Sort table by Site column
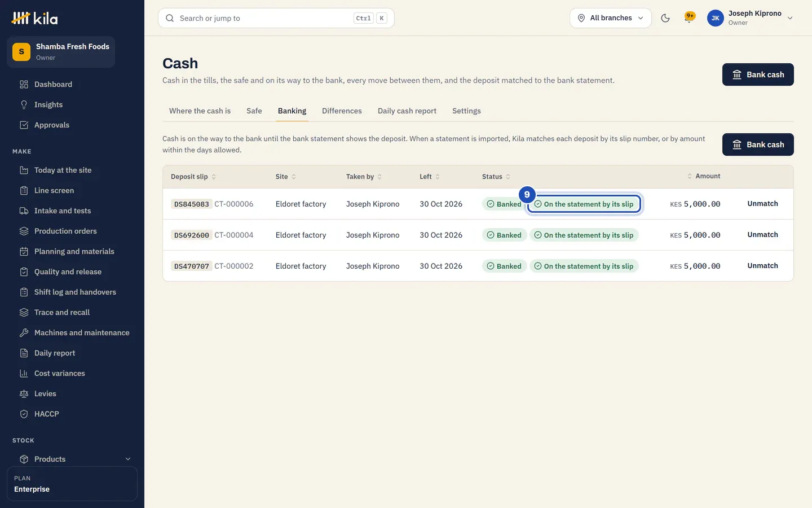 pyautogui.click(x=286, y=177)
